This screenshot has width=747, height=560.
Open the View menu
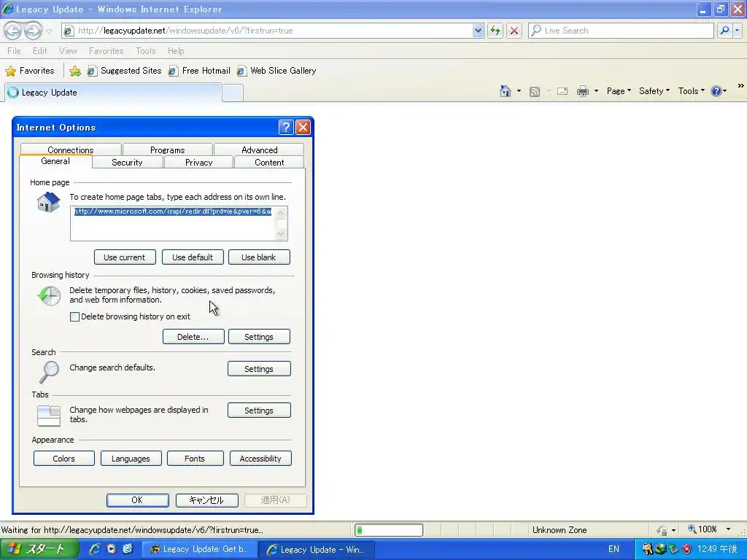[x=68, y=51]
